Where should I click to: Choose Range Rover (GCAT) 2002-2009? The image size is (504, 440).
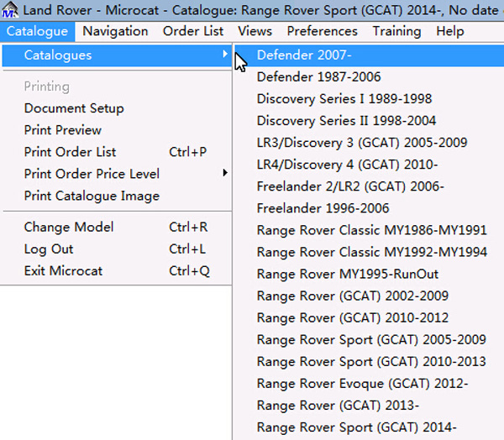point(370,296)
